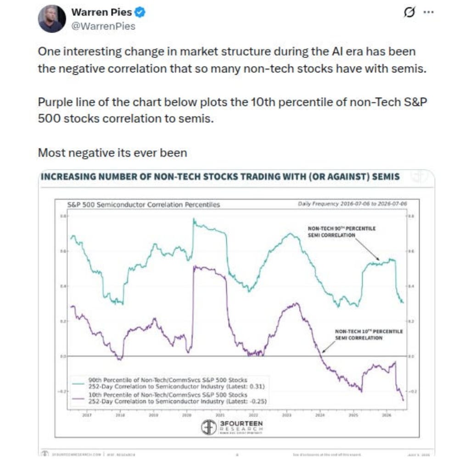Click the chart heading about non-tech stocks
Image resolution: width=459 pixels, height=476 pixels.
pyautogui.click(x=220, y=177)
